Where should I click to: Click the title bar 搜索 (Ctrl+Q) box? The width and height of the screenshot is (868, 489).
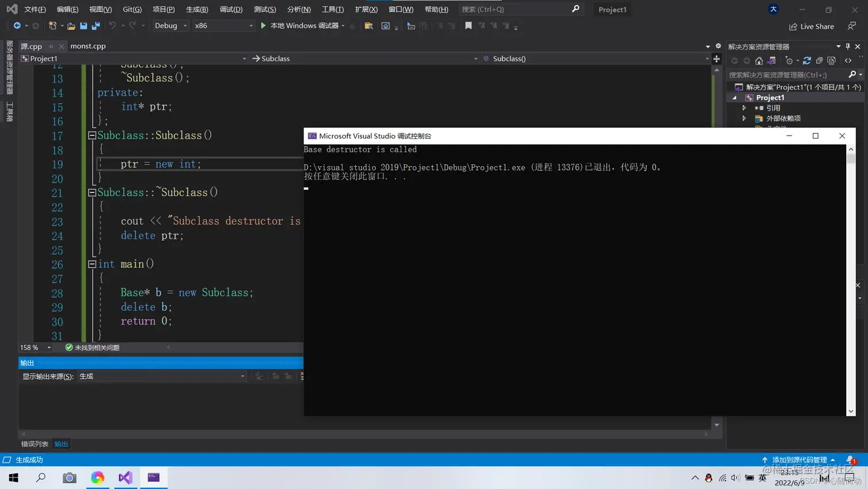(520, 9)
